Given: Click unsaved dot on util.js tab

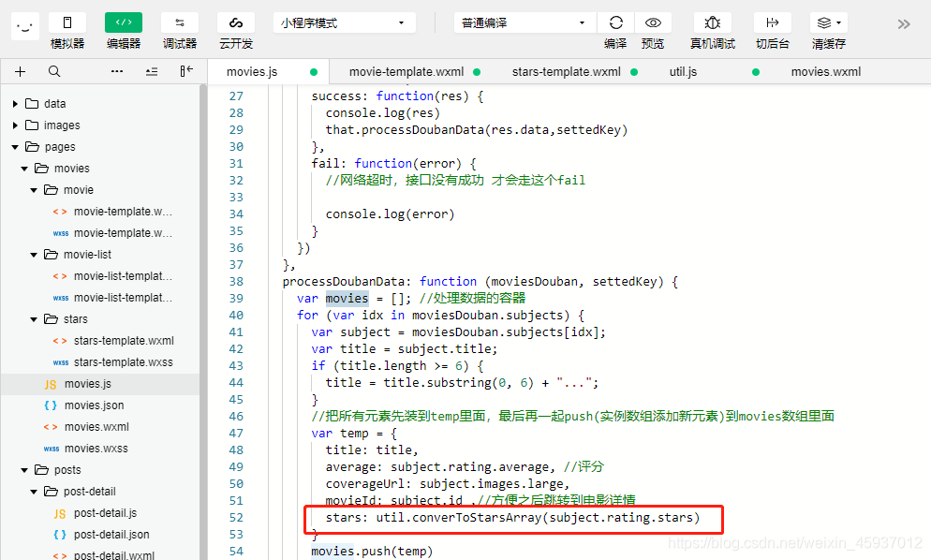Looking at the screenshot, I should coord(756,72).
